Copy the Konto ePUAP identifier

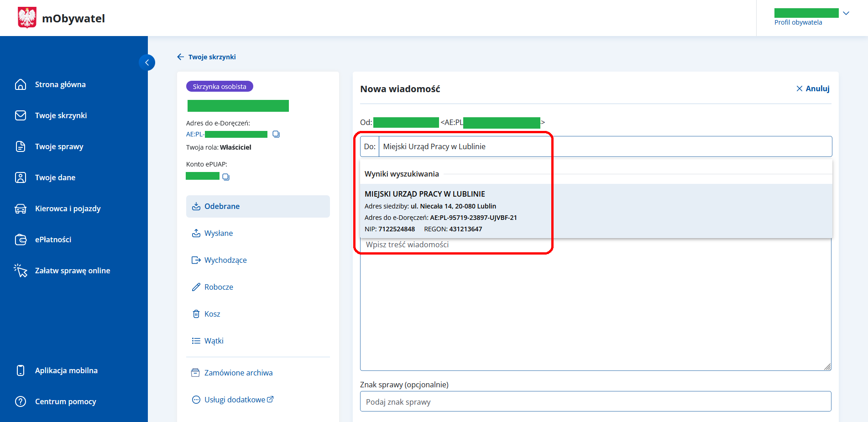[x=226, y=177]
